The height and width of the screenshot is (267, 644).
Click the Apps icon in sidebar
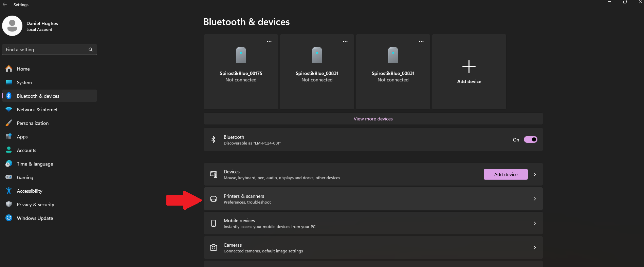(9, 137)
